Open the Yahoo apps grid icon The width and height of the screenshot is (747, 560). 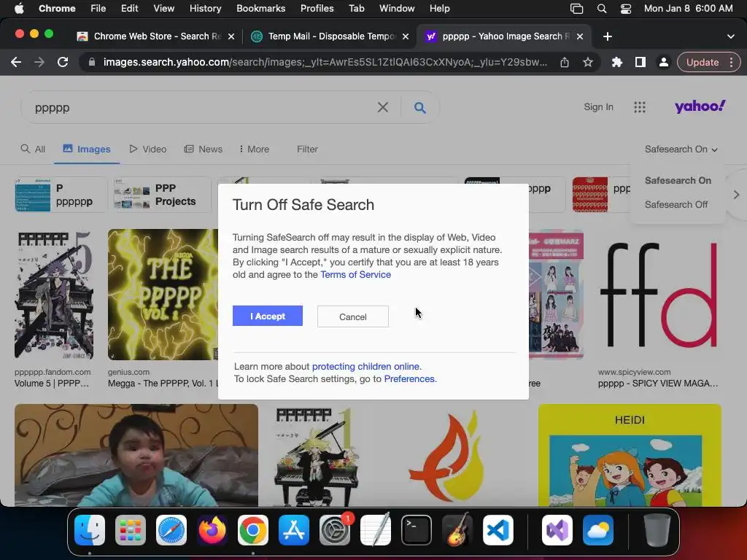(640, 107)
